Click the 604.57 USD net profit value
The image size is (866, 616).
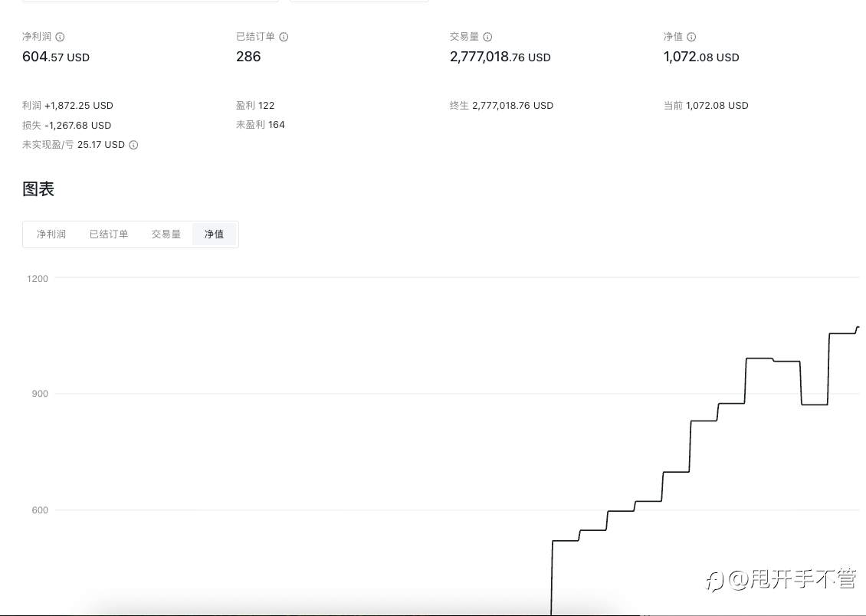click(x=56, y=57)
